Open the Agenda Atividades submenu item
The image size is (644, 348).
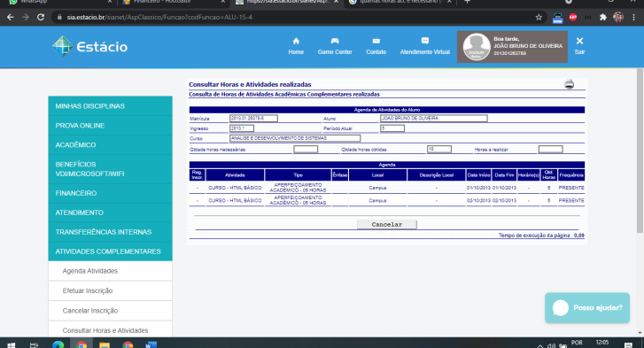(110, 271)
